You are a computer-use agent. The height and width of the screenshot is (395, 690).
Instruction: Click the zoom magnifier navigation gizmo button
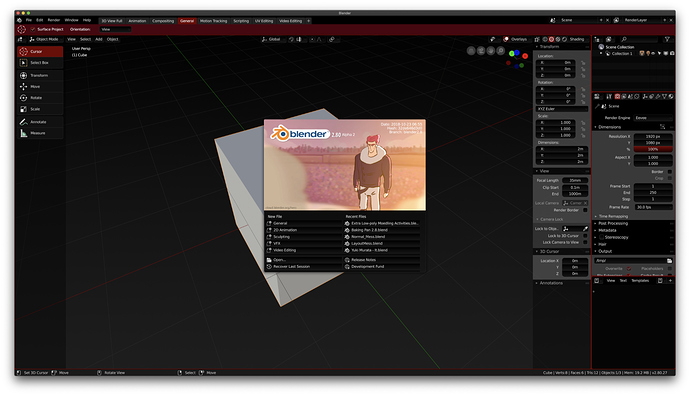(x=500, y=51)
